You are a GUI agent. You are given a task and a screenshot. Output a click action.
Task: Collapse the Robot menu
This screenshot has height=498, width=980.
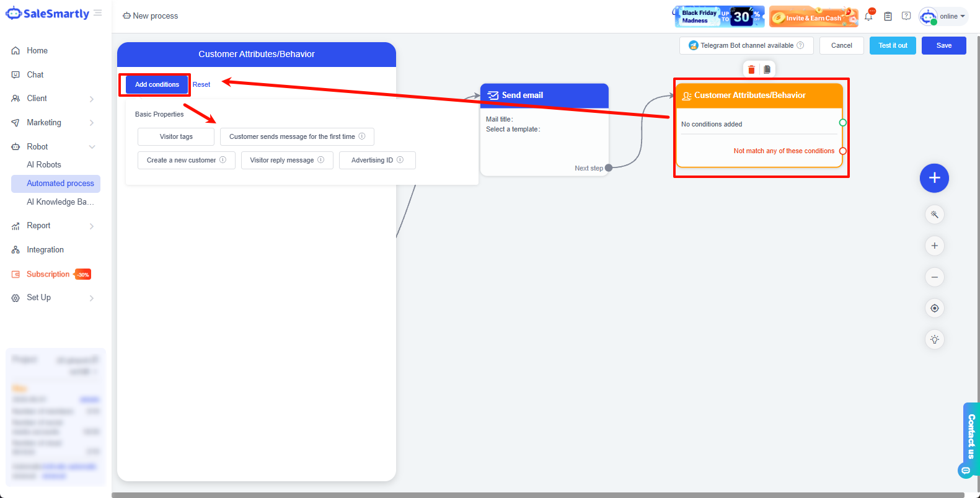coord(55,147)
